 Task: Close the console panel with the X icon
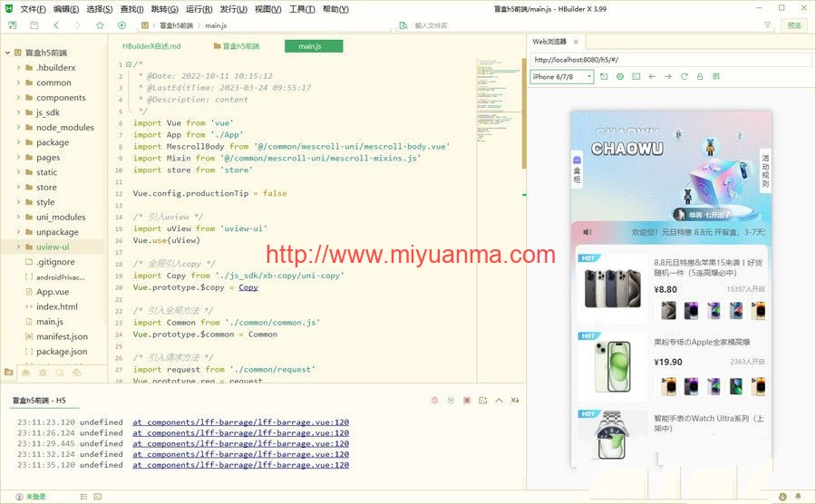[x=515, y=400]
